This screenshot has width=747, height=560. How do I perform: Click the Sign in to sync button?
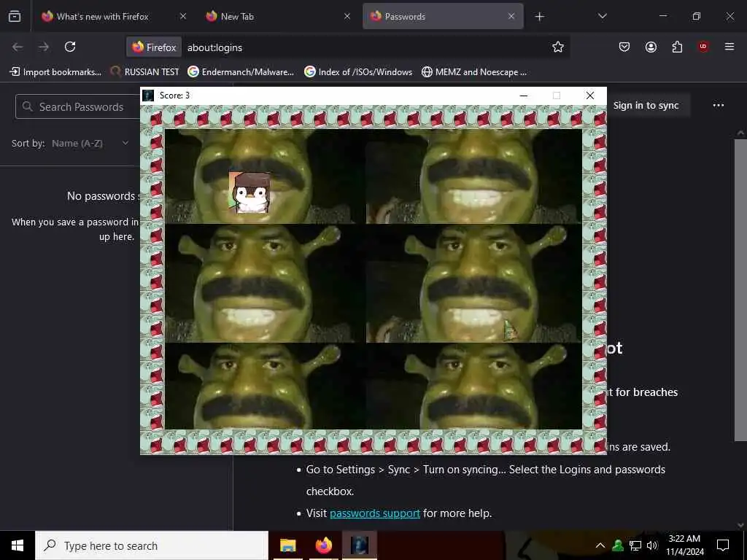tap(646, 106)
